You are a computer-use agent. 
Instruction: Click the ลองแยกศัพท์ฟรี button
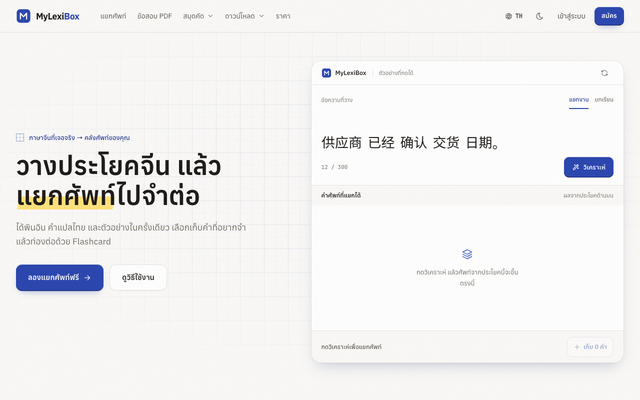60,278
